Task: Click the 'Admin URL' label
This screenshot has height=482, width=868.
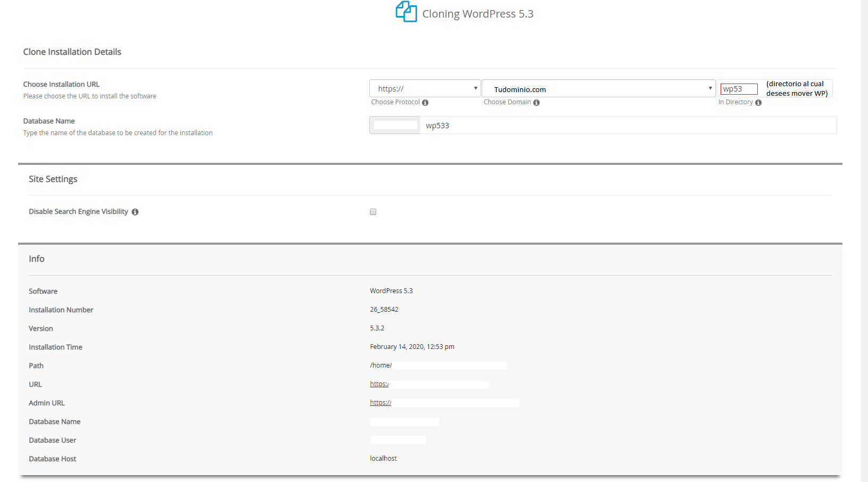Action: (x=46, y=403)
